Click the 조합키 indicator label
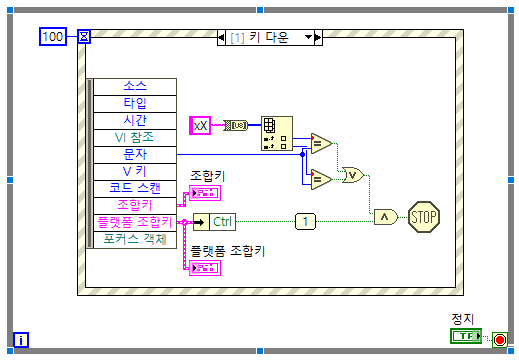This screenshot has height=362, width=519. [x=208, y=176]
